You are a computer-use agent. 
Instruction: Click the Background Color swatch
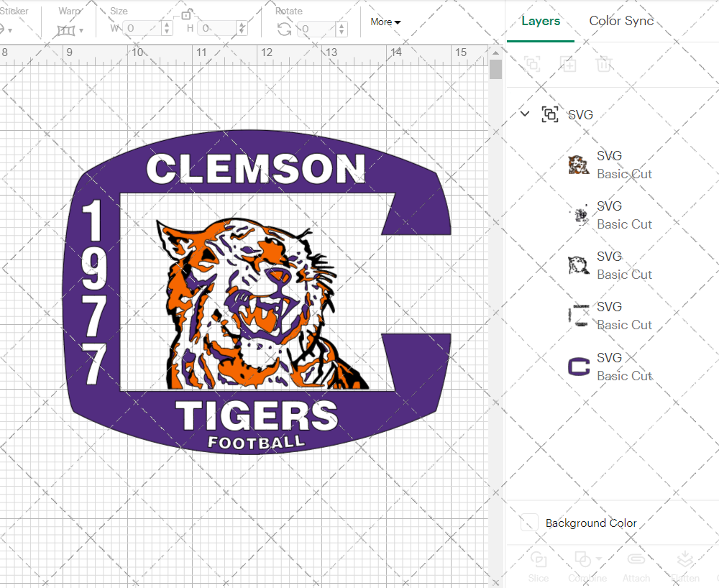tap(529, 523)
